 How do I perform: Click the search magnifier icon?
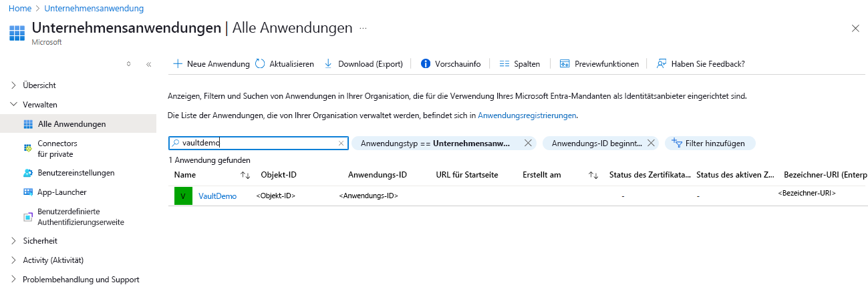[175, 143]
